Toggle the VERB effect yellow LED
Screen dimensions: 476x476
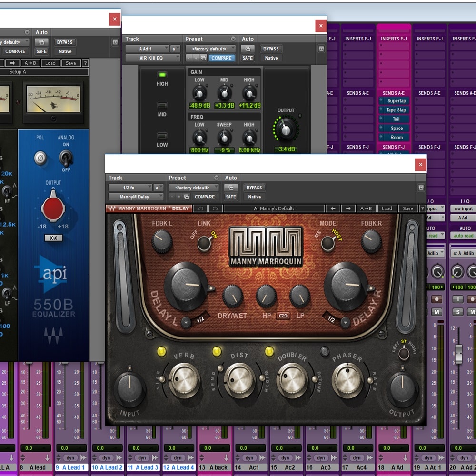pyautogui.click(x=161, y=352)
